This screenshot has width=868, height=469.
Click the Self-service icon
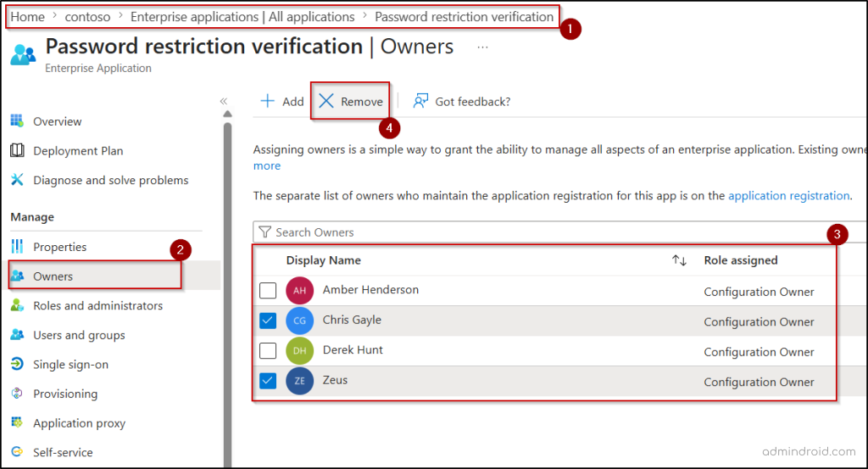pos(17,452)
